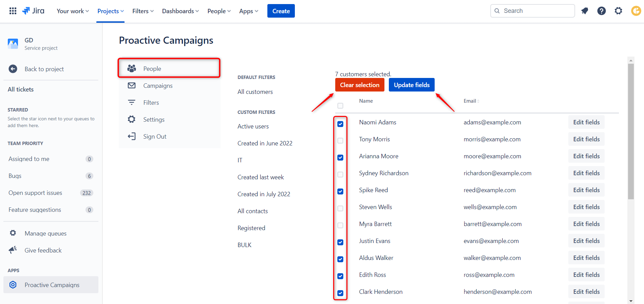This screenshot has width=644, height=304.
Task: Check the Tony Morris checkbox
Action: (340, 140)
